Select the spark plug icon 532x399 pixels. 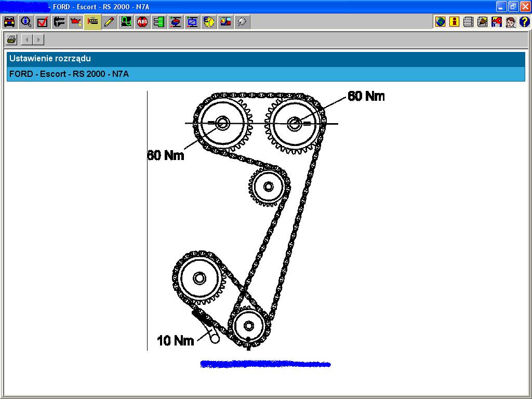242,22
